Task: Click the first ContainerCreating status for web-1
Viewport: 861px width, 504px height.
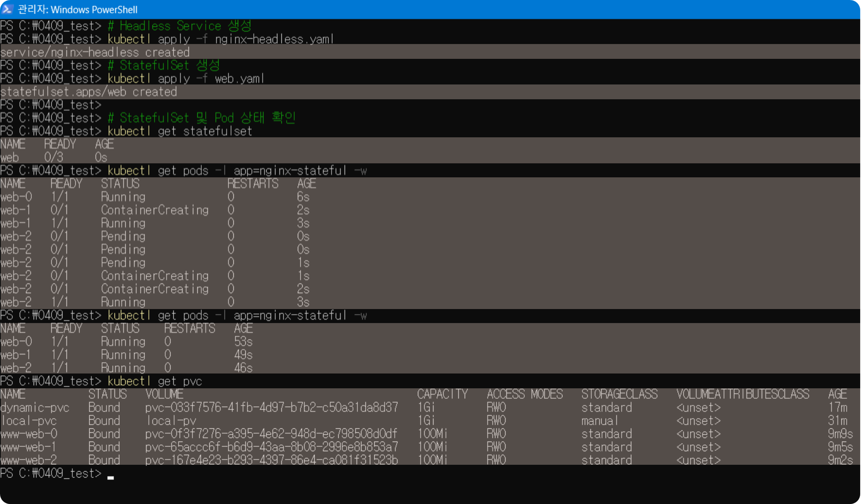Action: [x=155, y=210]
